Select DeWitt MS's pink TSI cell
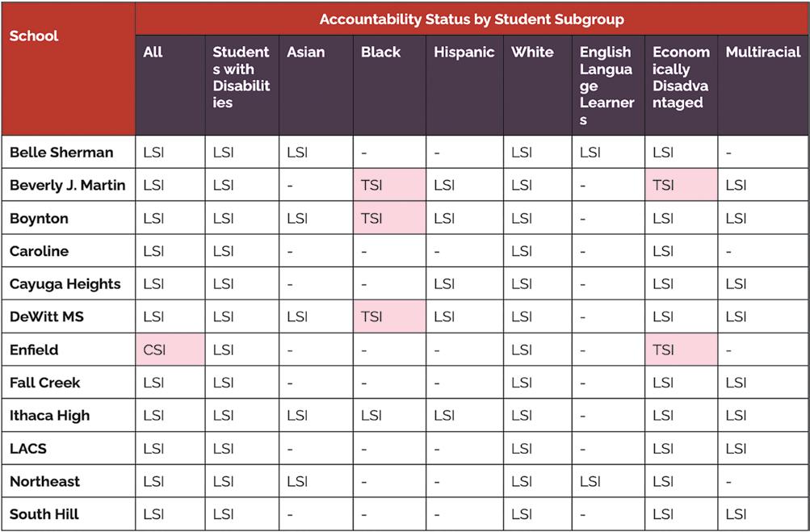Viewport: 810px width, 532px height. coord(389,316)
